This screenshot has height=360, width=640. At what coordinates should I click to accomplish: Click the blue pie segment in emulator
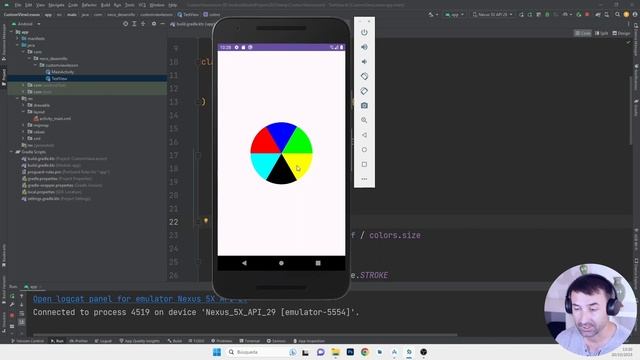pos(281,135)
